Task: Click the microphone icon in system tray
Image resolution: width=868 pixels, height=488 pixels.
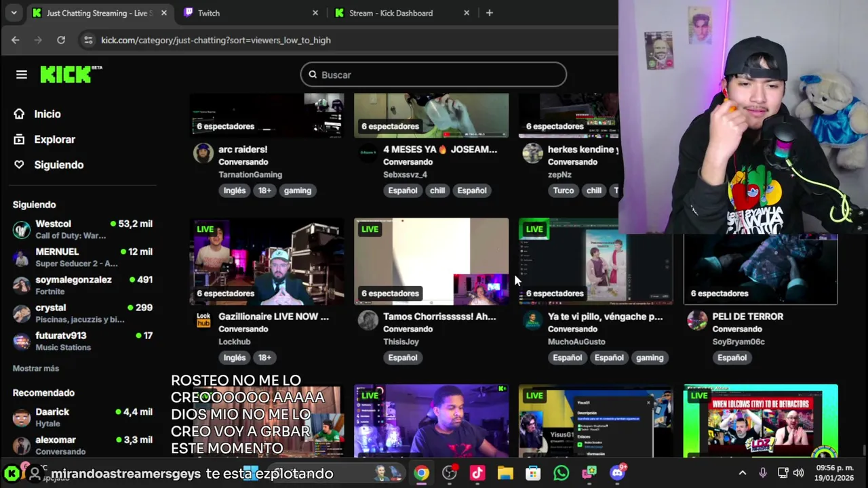Action: tap(763, 473)
